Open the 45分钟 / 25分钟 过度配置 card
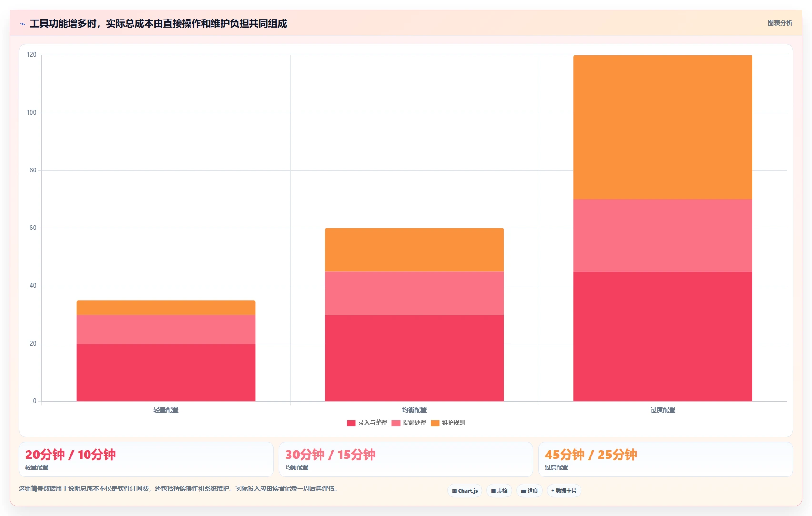 point(665,459)
